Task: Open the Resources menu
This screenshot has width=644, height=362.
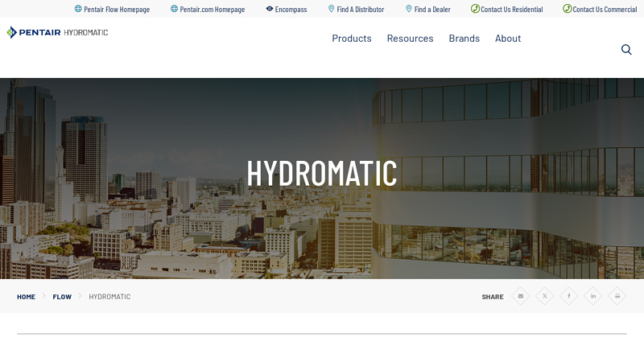Action: point(410,39)
